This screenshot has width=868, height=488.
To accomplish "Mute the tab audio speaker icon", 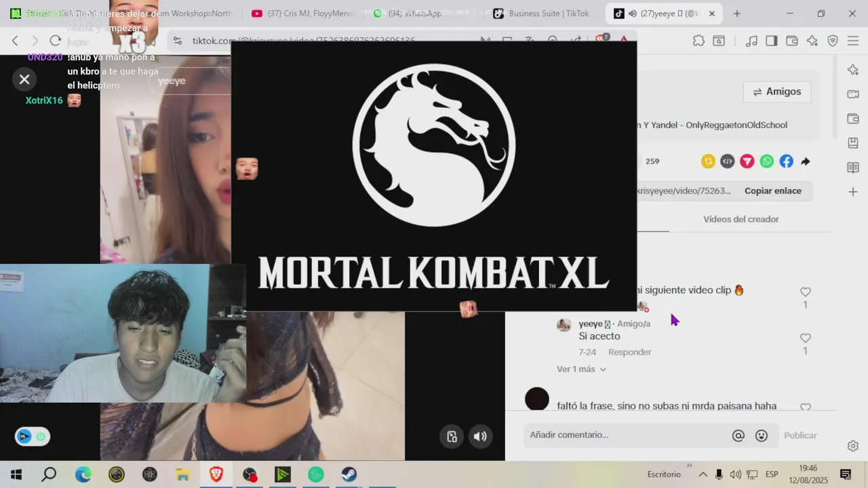I will (633, 14).
